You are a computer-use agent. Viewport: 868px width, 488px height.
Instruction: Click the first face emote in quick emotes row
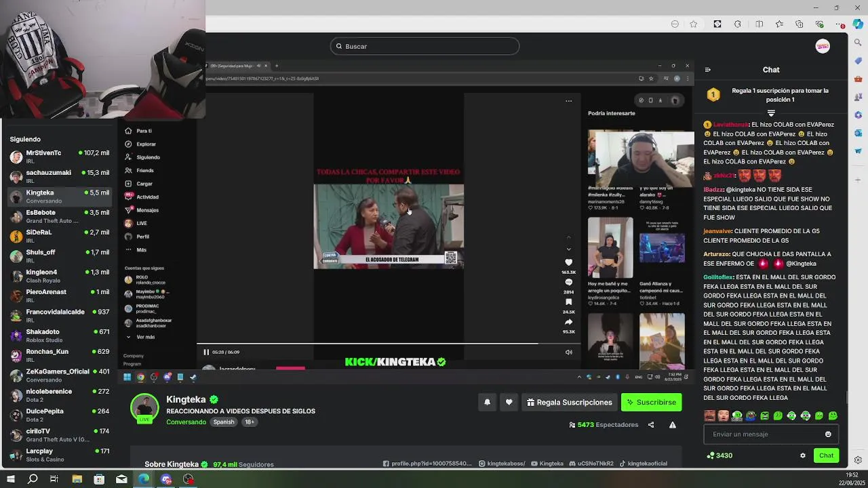coord(709,415)
